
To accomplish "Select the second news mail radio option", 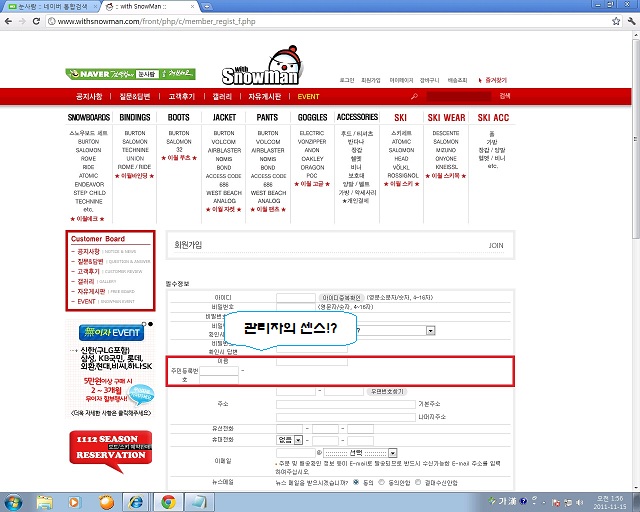I will click(382, 482).
